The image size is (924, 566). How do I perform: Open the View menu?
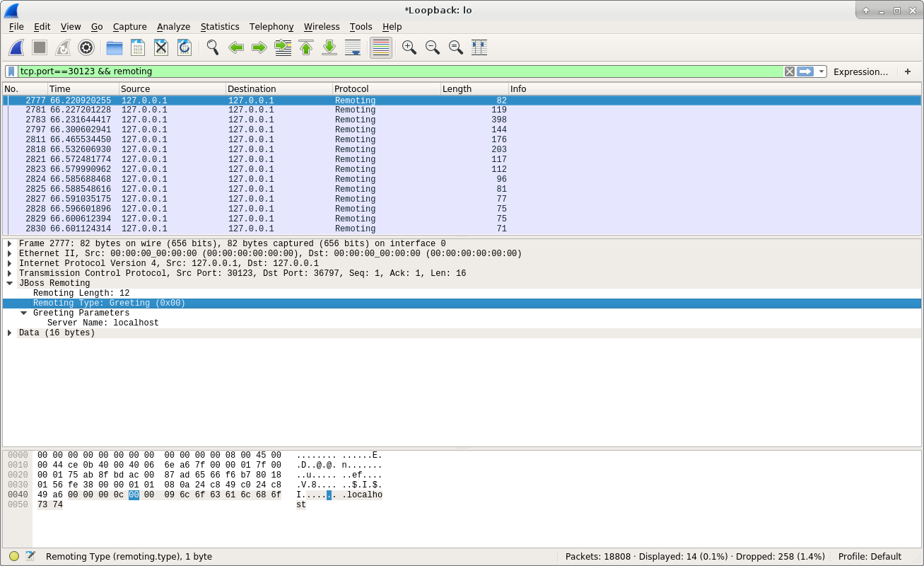71,26
